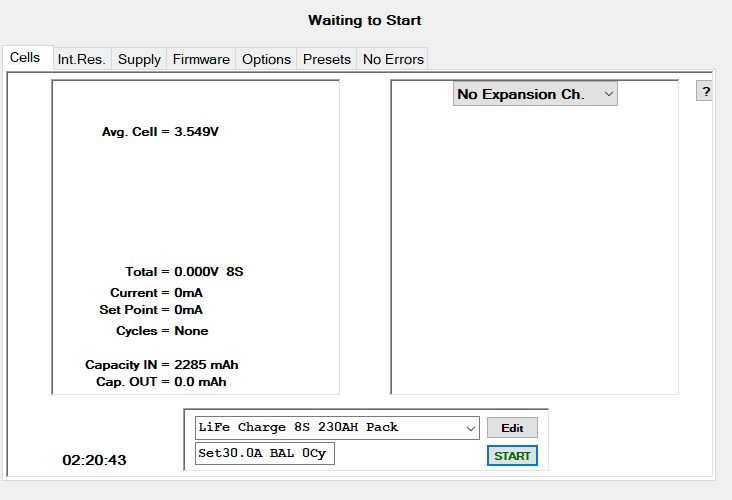This screenshot has height=500, width=732.
Task: Select the Firmware tab
Action: 201,59
